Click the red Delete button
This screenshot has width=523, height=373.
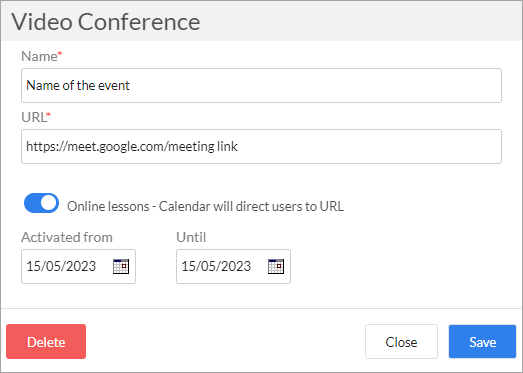[46, 342]
